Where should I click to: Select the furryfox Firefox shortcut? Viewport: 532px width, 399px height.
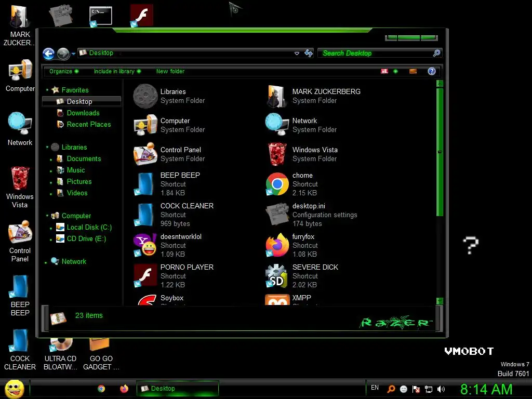tap(292, 245)
